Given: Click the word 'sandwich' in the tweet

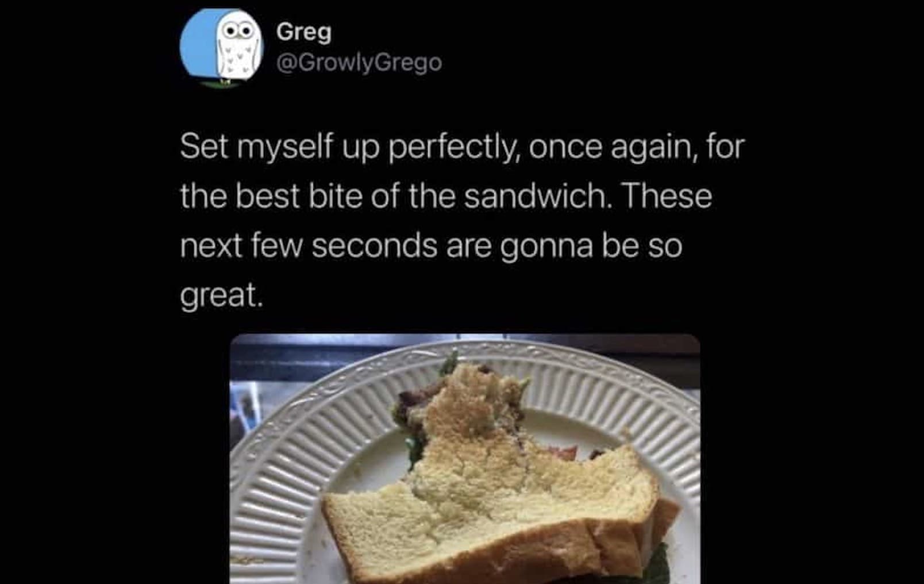Looking at the screenshot, I should tap(534, 196).
